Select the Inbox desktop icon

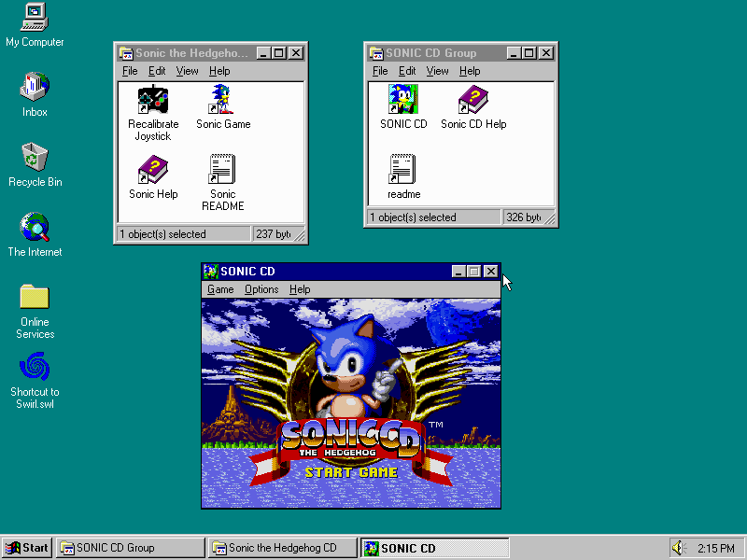pos(35,87)
